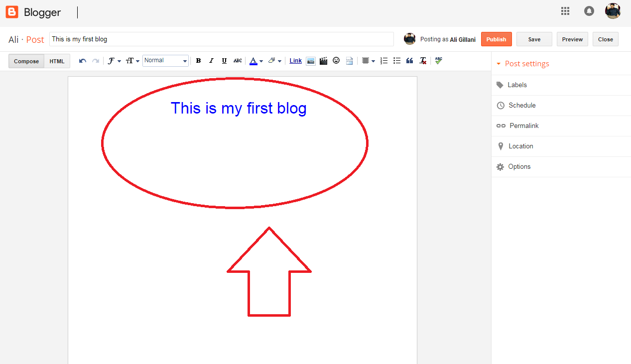
Task: Toggle strikethrough formatting
Action: pos(238,60)
